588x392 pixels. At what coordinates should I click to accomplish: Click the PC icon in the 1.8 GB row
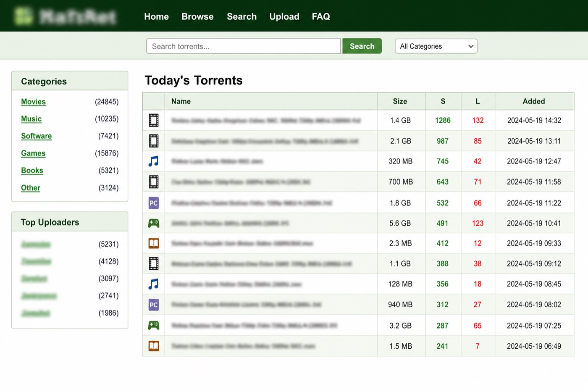tap(154, 203)
